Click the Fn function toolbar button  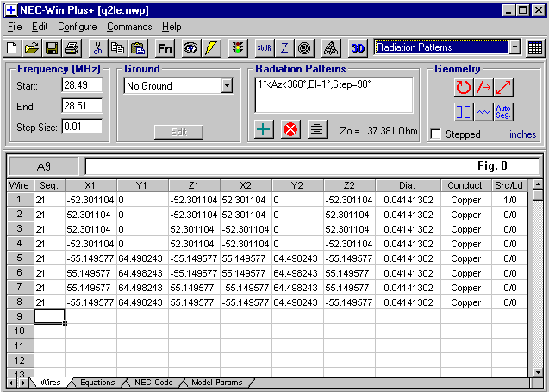coord(165,47)
